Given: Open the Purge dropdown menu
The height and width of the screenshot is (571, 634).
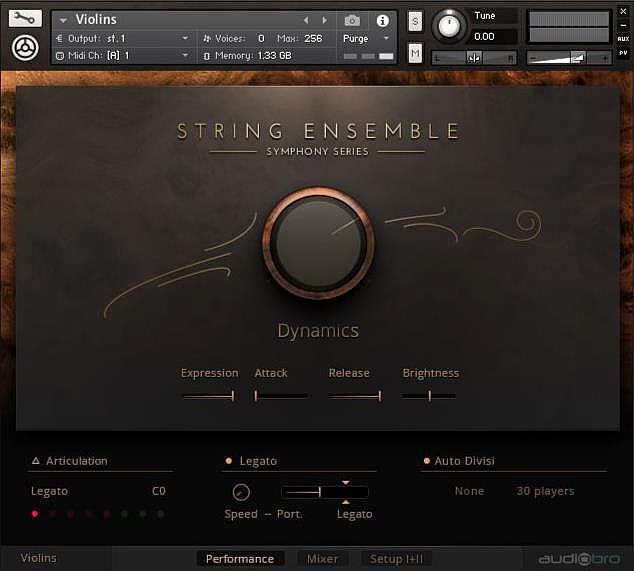Looking at the screenshot, I should coord(365,38).
